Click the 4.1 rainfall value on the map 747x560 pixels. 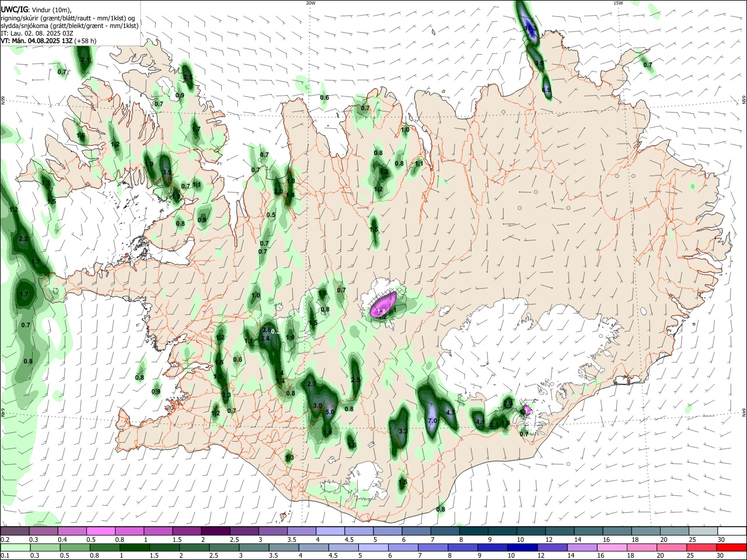click(480, 421)
